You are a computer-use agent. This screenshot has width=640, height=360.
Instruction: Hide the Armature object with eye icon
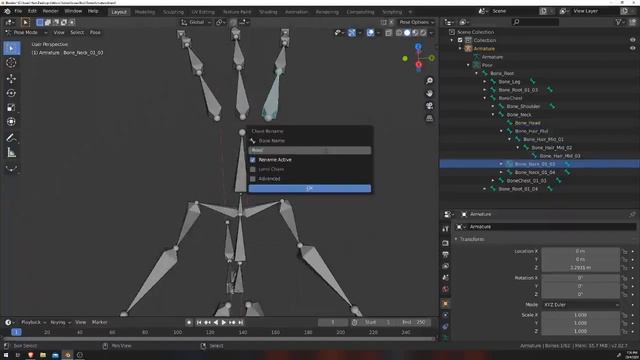[632, 48]
